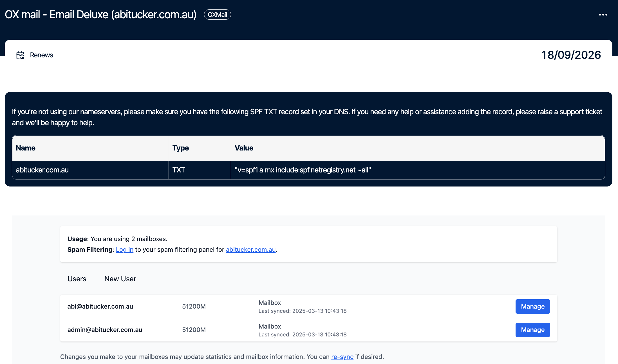This screenshot has width=618, height=364.
Task: Open the New User tab
Action: coord(120,279)
